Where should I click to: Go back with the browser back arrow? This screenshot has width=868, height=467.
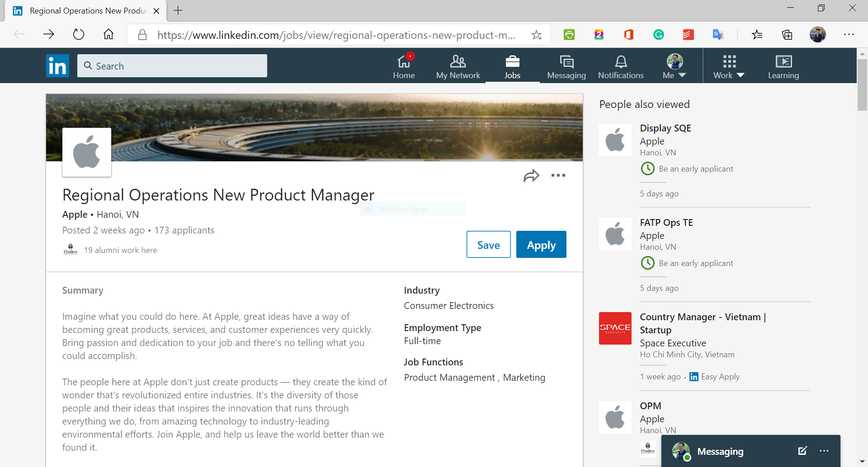19,34
